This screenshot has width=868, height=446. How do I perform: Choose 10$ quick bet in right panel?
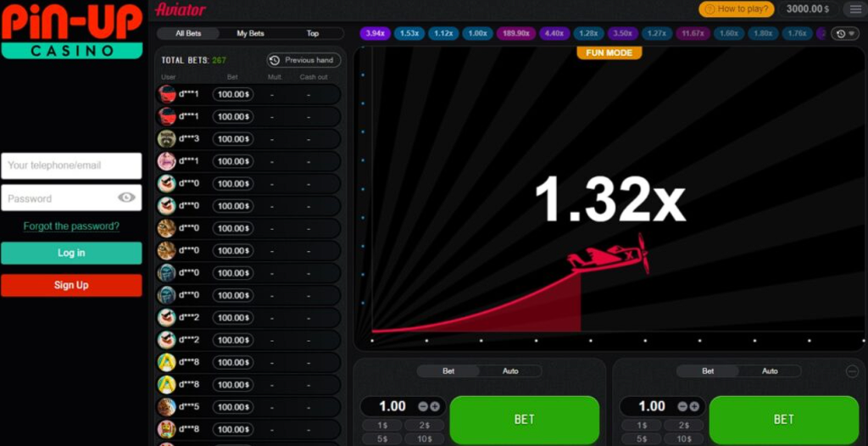click(684, 439)
